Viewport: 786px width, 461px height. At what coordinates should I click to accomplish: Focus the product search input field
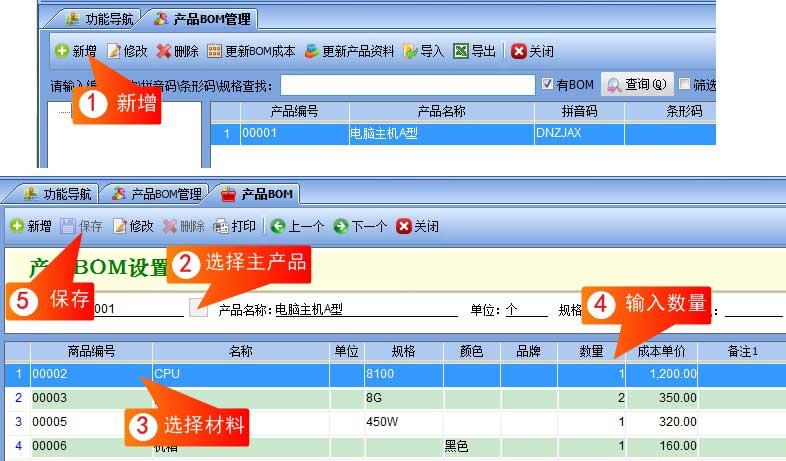408,85
